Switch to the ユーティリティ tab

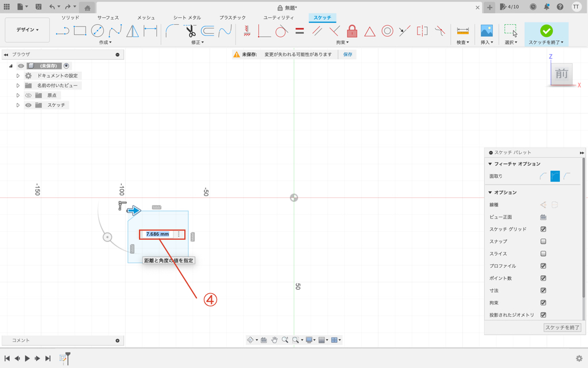tap(278, 18)
